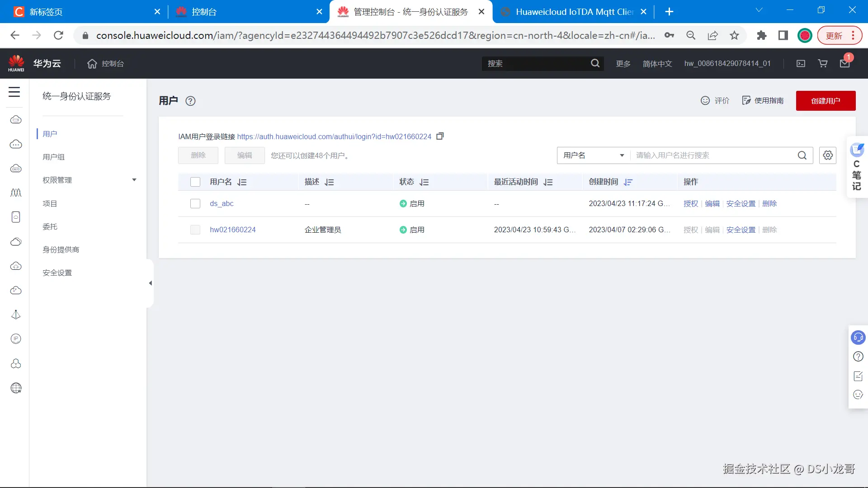Screen dimensions: 868x488
Task: Click the red 创建用户 button
Action: [825, 101]
